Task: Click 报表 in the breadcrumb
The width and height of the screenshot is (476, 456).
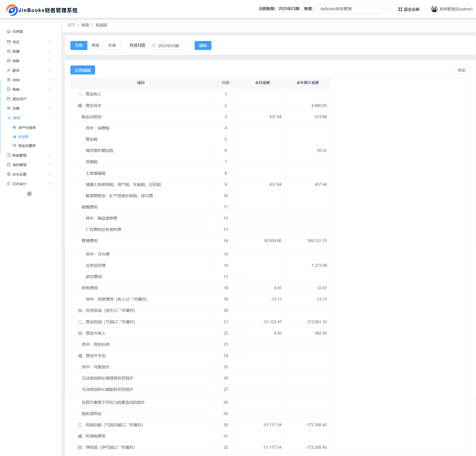Action: (x=85, y=25)
